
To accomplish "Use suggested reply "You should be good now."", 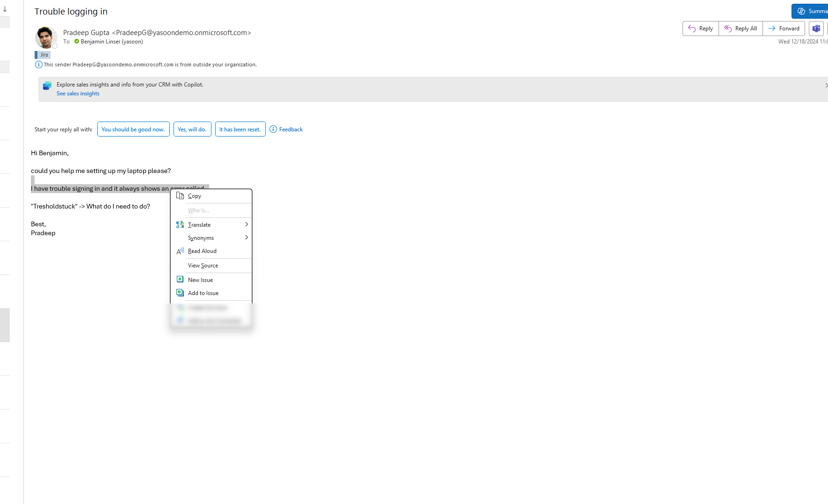I will pos(133,130).
